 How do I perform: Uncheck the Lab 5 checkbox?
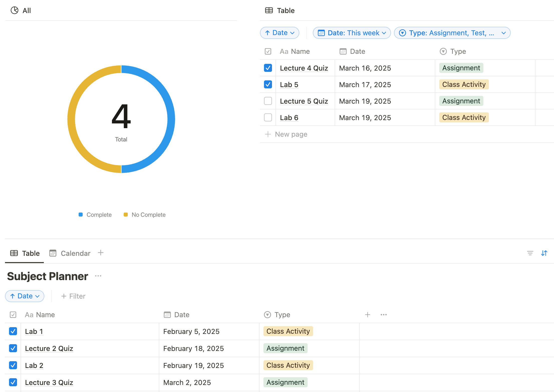pos(268,84)
